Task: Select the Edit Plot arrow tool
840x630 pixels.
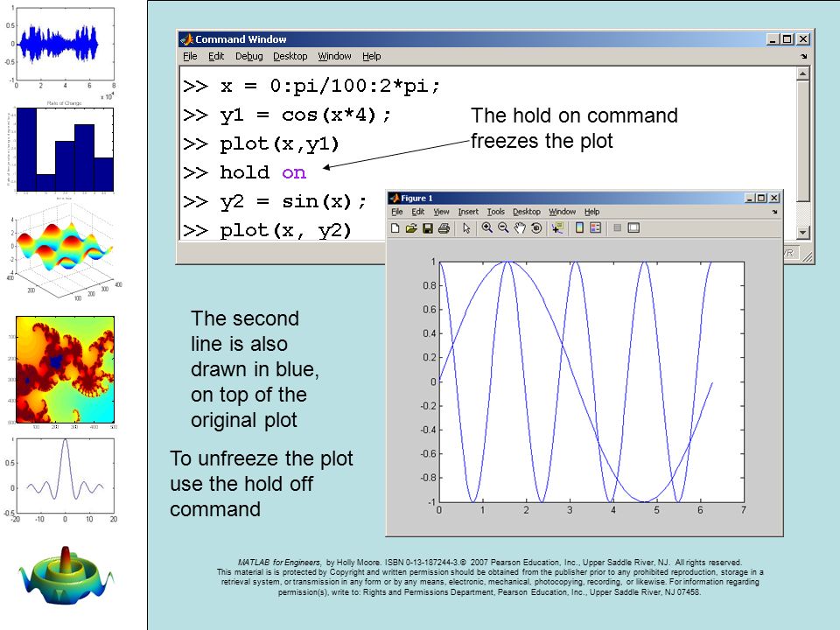Action: tap(466, 228)
